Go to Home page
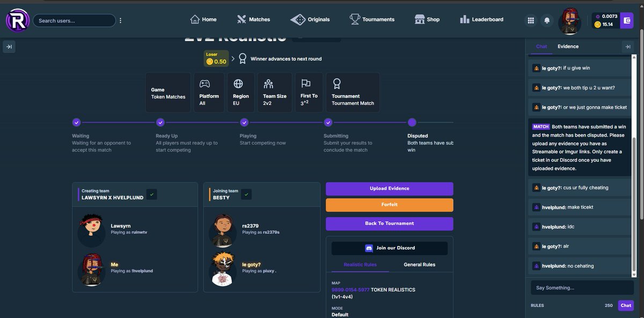Screen dimensions: 644x318 203,19
